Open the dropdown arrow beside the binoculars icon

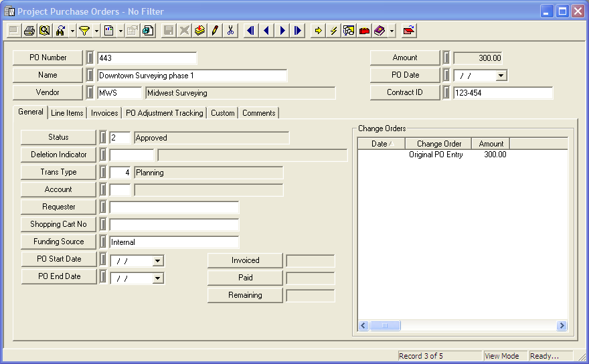[72, 31]
